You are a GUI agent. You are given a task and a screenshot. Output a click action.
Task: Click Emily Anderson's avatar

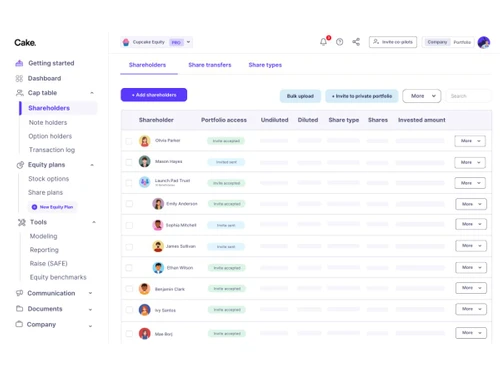[158, 204]
